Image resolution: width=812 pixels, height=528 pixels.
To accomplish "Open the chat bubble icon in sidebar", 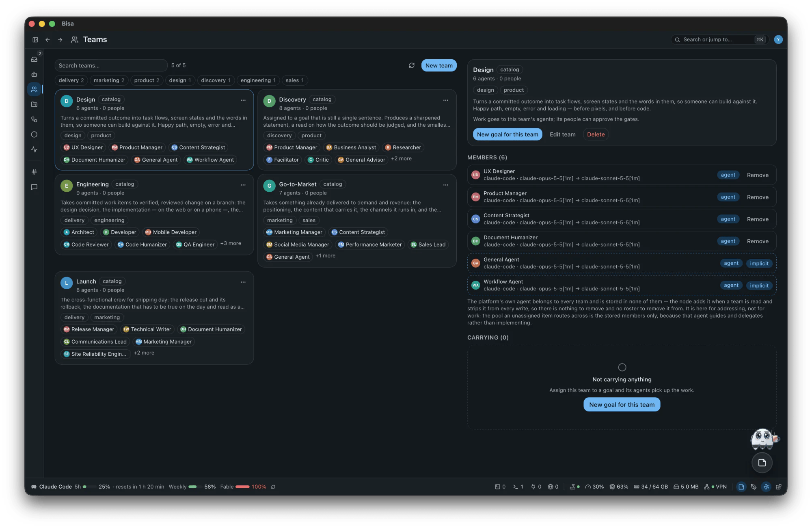I will (x=35, y=187).
